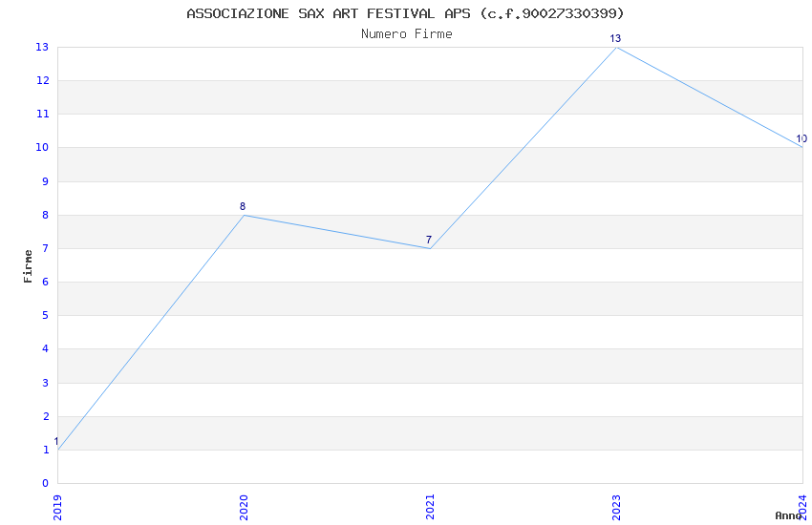Click y-axis tick value 7
812x525 pixels.
(46, 249)
